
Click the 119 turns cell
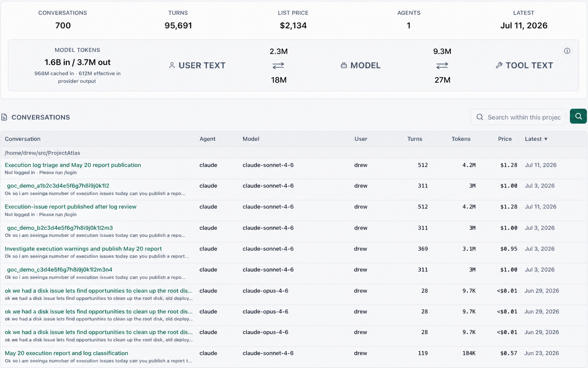pyautogui.click(x=423, y=354)
